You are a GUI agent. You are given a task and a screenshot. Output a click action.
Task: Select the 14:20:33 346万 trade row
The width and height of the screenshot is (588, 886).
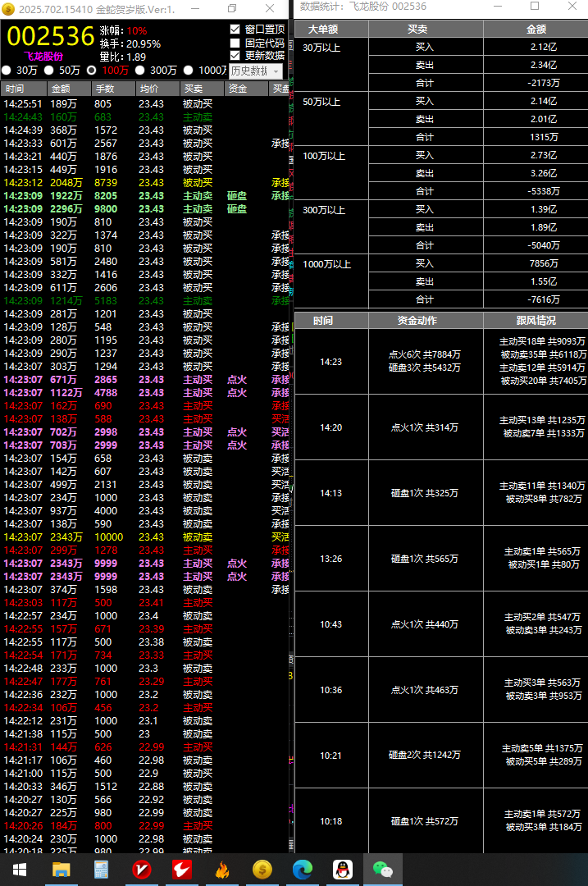coord(144,786)
